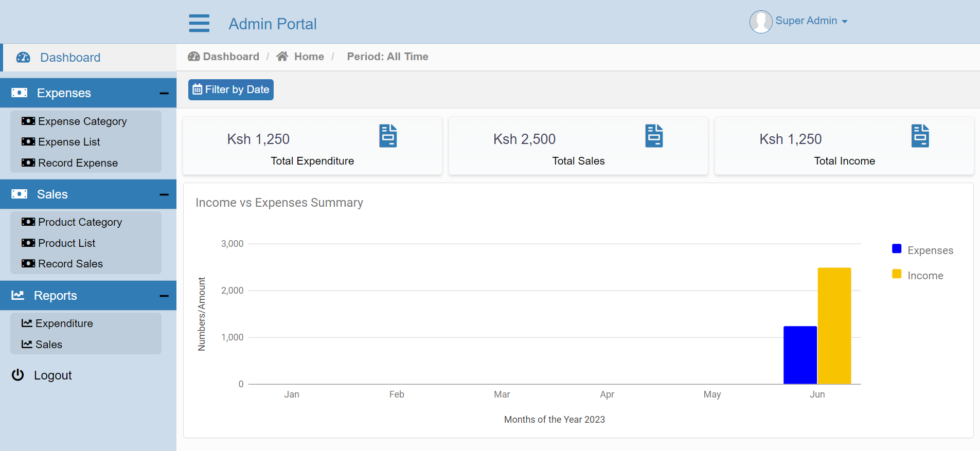
Task: Click the Logout power icon
Action: (18, 375)
